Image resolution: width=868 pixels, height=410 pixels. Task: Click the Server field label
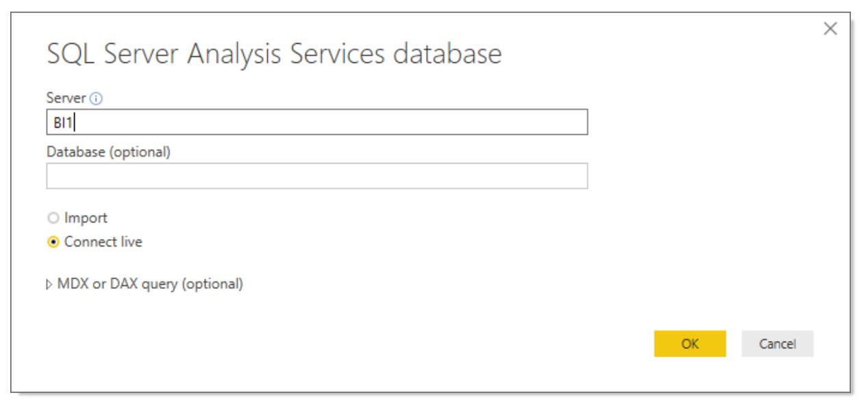tap(66, 98)
